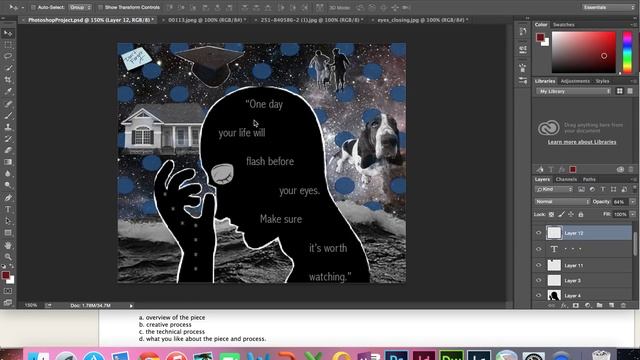Select the Brush tool
This screenshot has height=360, width=640.
point(8,115)
